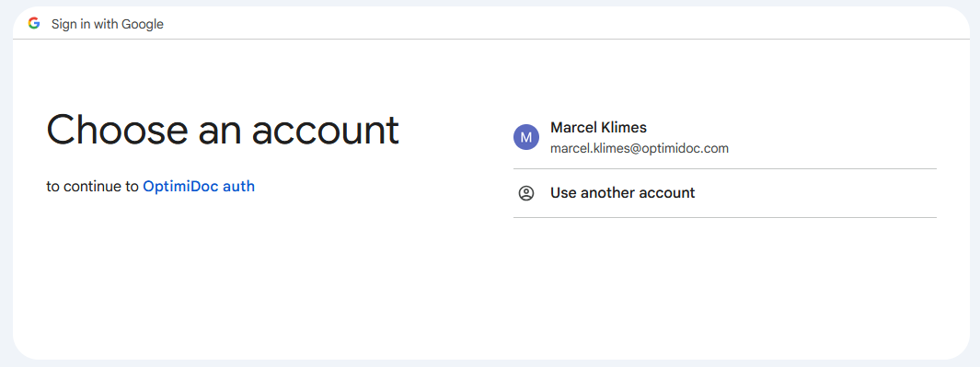Image resolution: width=980 pixels, height=367 pixels.
Task: Click the person icon for another account
Action: pyautogui.click(x=526, y=193)
